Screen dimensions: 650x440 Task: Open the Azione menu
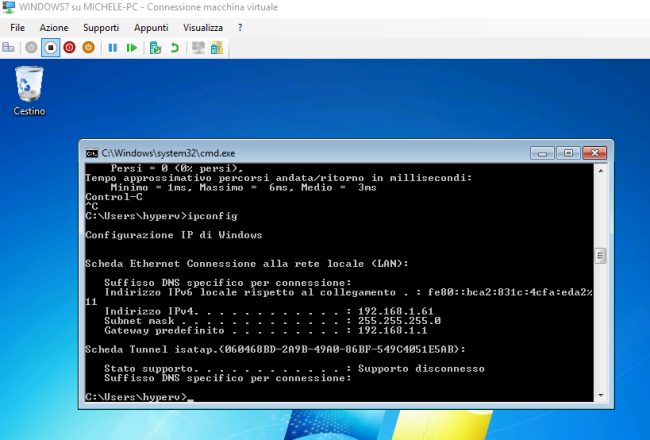coord(54,27)
